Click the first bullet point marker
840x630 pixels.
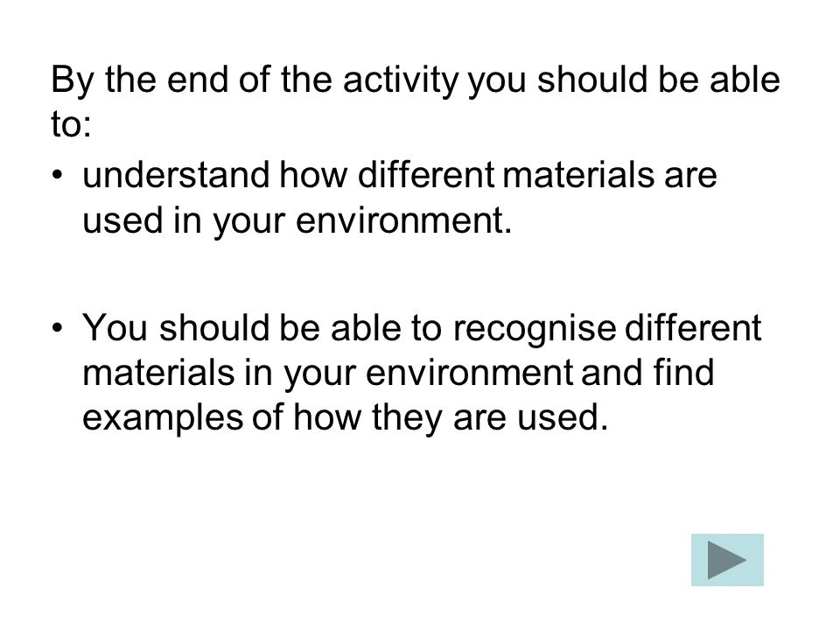click(58, 175)
